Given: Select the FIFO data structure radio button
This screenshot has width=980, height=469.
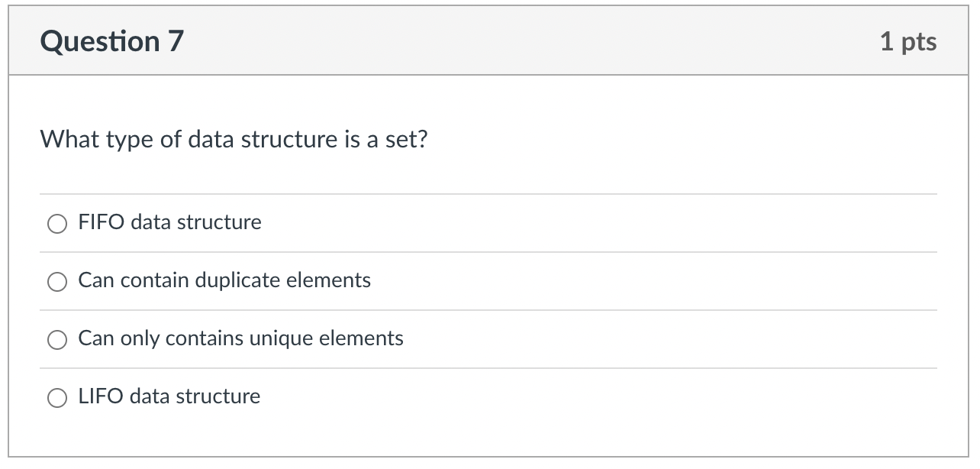Looking at the screenshot, I should click(56, 224).
